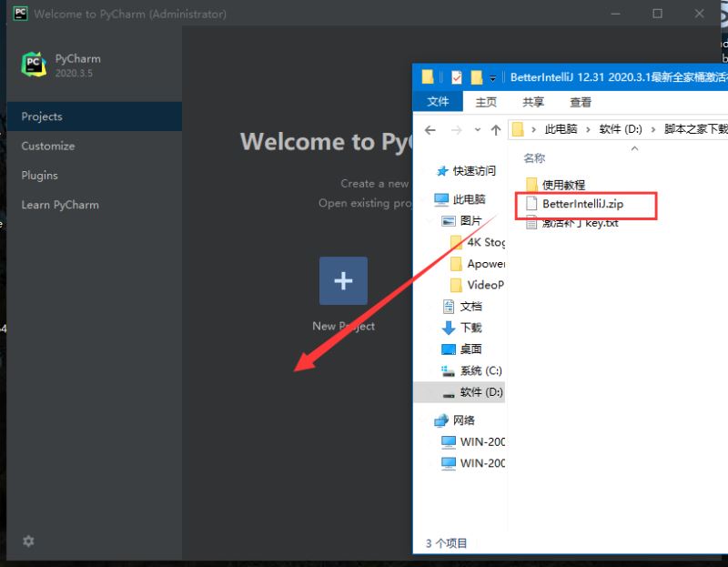Image resolution: width=728 pixels, height=567 pixels.
Task: Click 脚本之家下载 breadcrumb segment
Action: click(x=696, y=129)
